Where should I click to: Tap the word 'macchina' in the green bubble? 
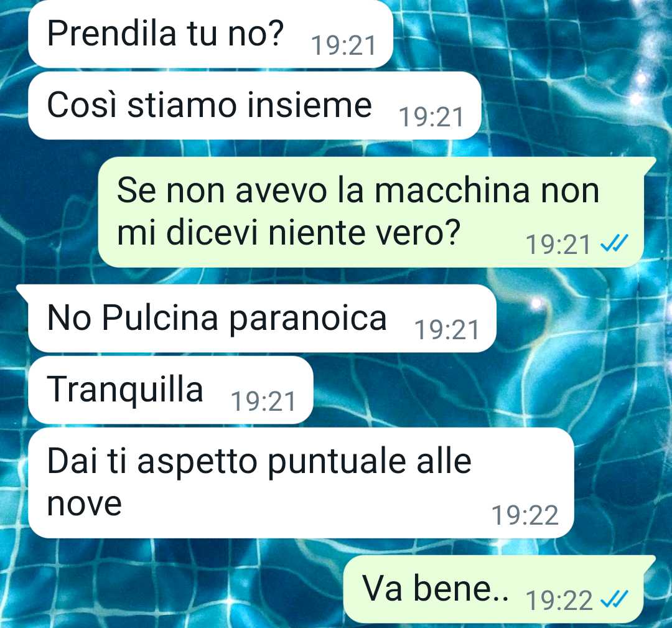pyautogui.click(x=452, y=190)
